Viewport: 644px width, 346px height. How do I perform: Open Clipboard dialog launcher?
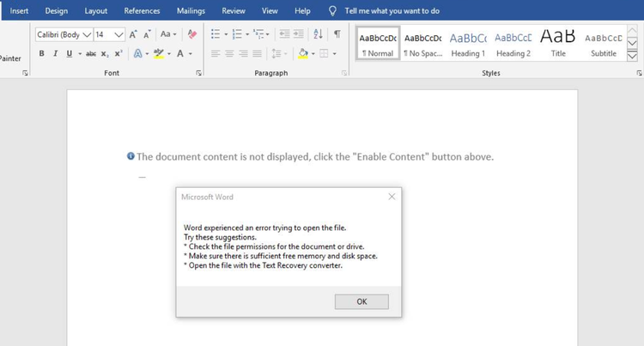pyautogui.click(x=25, y=73)
